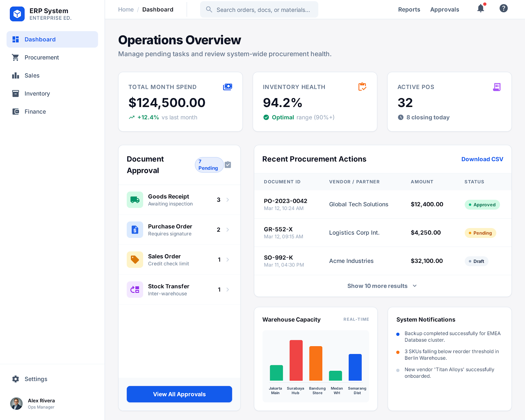The width and height of the screenshot is (525, 420).
Task: Click the Sales Order tag icon
Action: pos(135,260)
